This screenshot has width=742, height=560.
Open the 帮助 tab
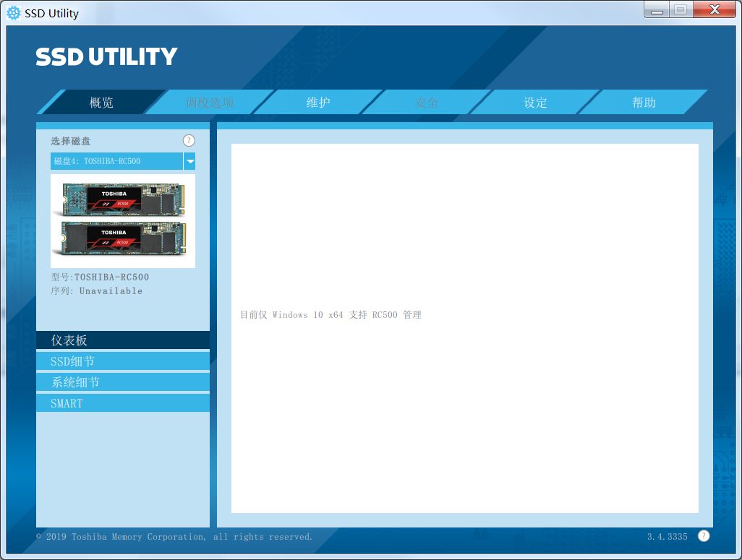coord(644,102)
